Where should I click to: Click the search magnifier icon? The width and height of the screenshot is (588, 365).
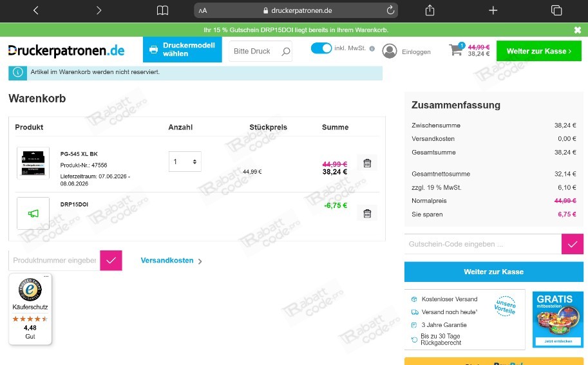[286, 51]
